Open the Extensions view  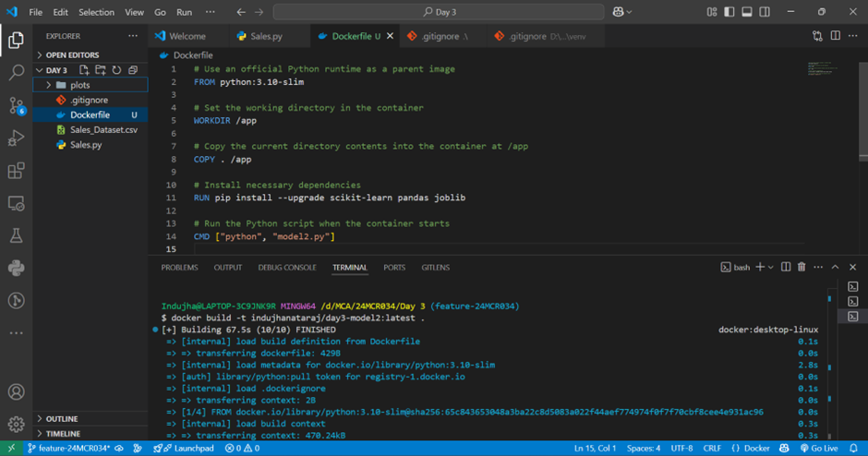[16, 171]
